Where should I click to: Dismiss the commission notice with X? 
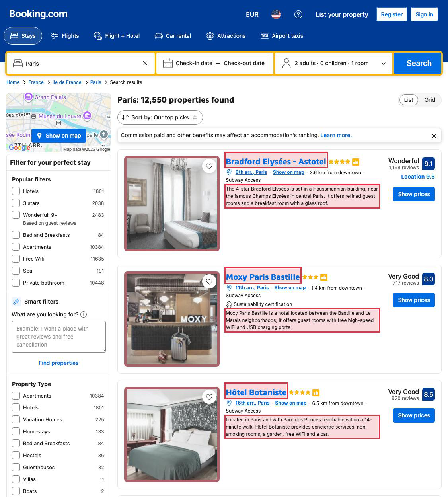click(x=434, y=136)
